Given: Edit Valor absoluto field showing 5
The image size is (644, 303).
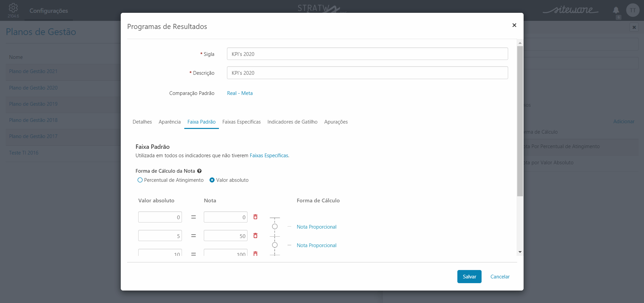Looking at the screenshot, I should pyautogui.click(x=160, y=236).
